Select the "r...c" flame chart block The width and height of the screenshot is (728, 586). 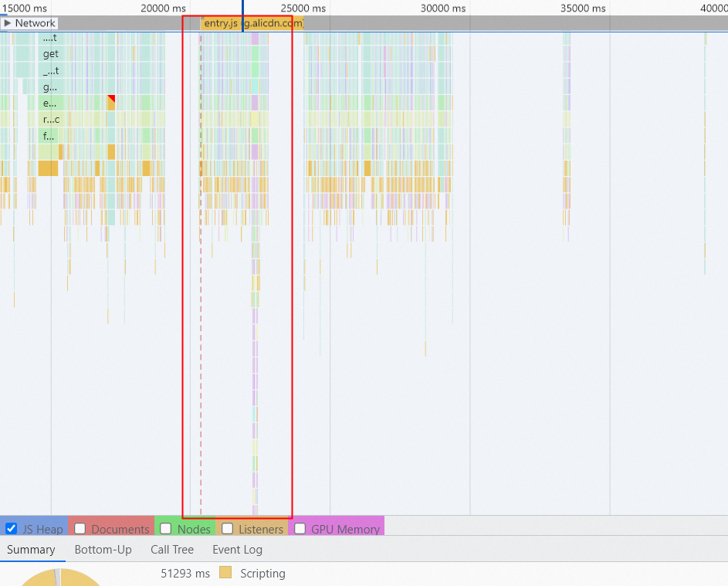click(51, 120)
